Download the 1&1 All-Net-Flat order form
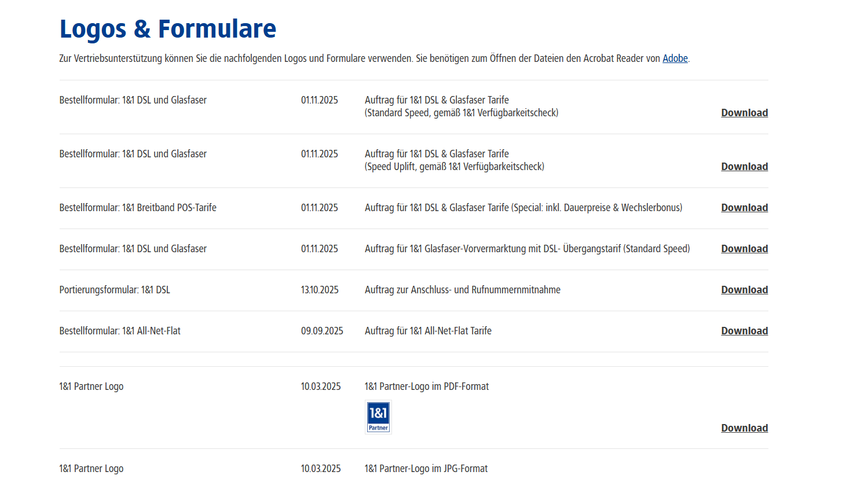This screenshot has height=479, width=868. (744, 330)
